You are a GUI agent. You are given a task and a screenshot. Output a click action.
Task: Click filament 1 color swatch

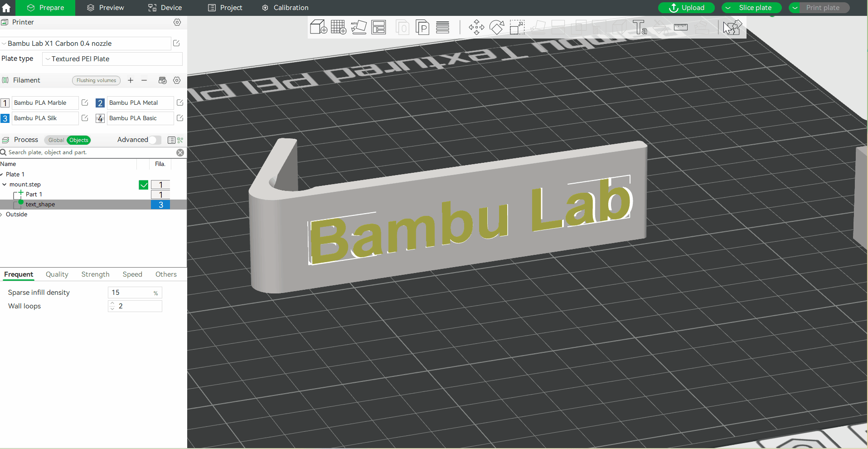click(5, 103)
